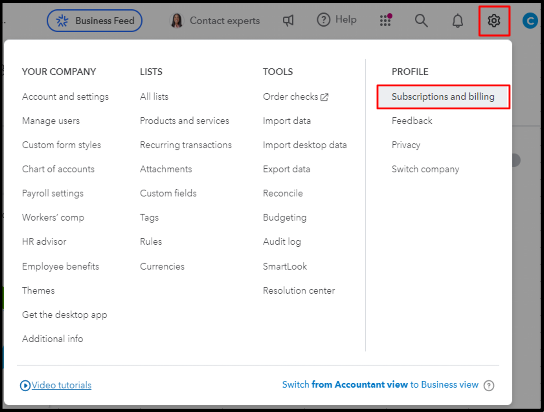This screenshot has width=544, height=412.
Task: Select Workers' comp
Action: pyautogui.click(x=53, y=217)
